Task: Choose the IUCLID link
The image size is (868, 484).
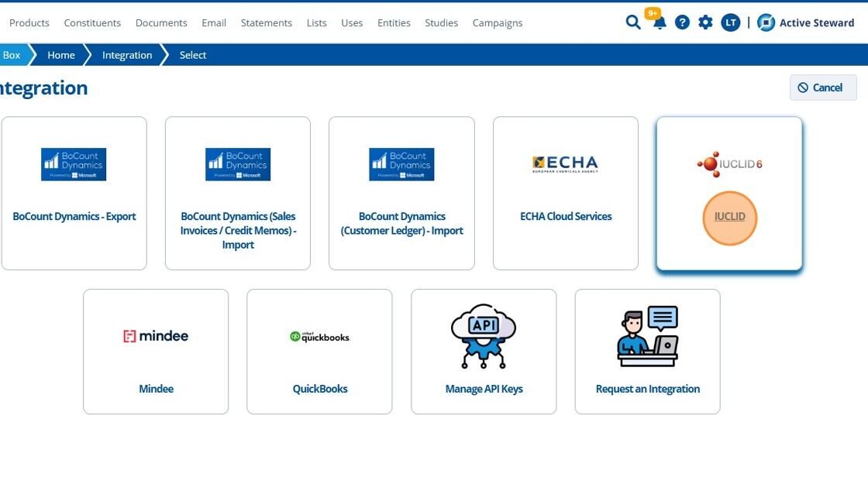Action: pyautogui.click(x=729, y=216)
